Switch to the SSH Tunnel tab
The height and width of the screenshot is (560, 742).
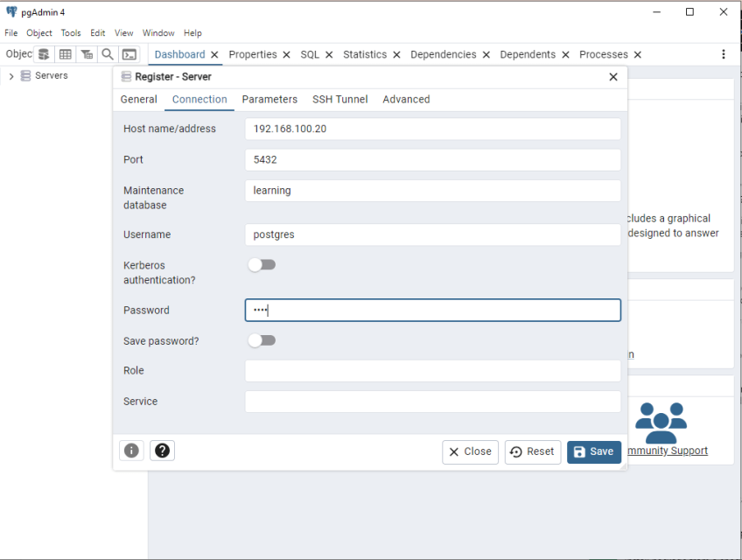339,99
